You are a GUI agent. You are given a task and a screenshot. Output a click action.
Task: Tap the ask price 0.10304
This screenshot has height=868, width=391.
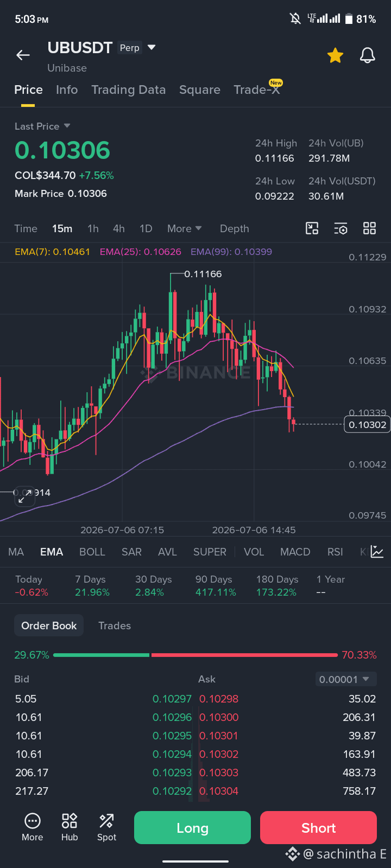tap(219, 791)
